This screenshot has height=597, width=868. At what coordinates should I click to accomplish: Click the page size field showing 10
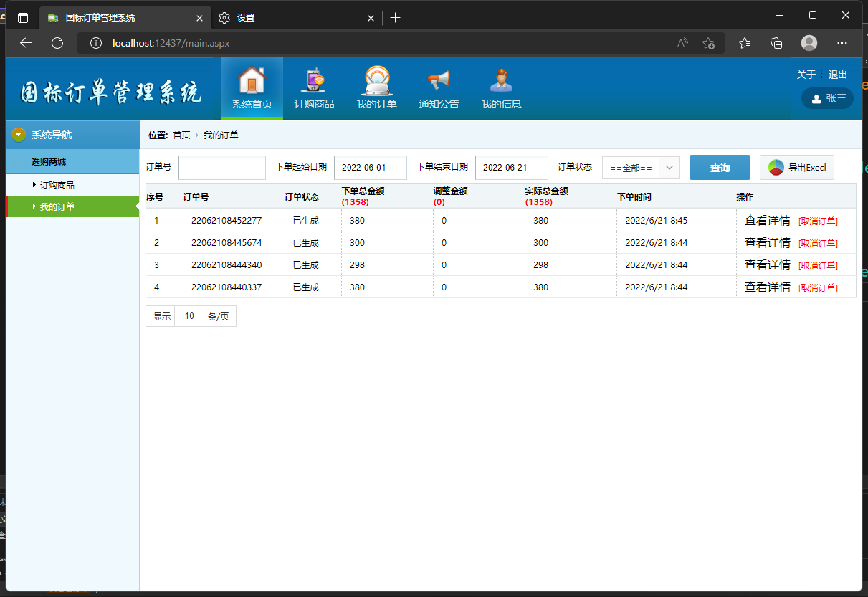click(189, 316)
